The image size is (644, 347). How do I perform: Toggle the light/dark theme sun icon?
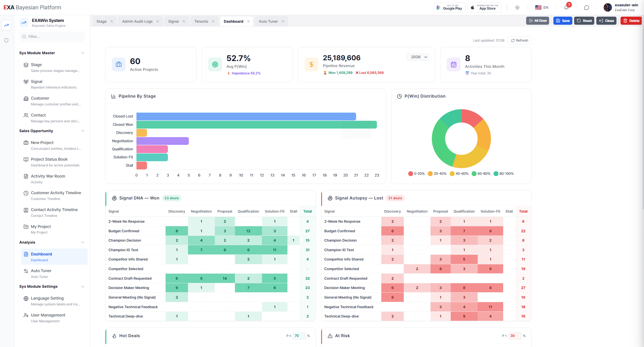pyautogui.click(x=517, y=8)
